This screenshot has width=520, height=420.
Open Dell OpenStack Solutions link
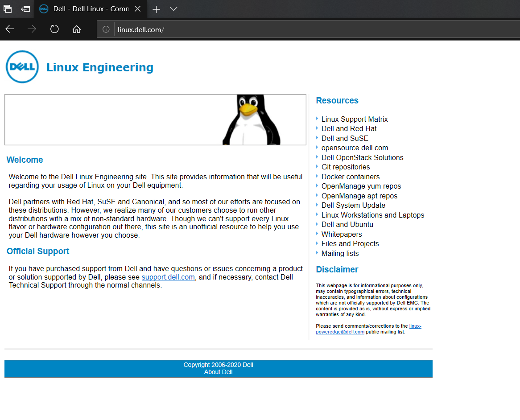pos(362,157)
